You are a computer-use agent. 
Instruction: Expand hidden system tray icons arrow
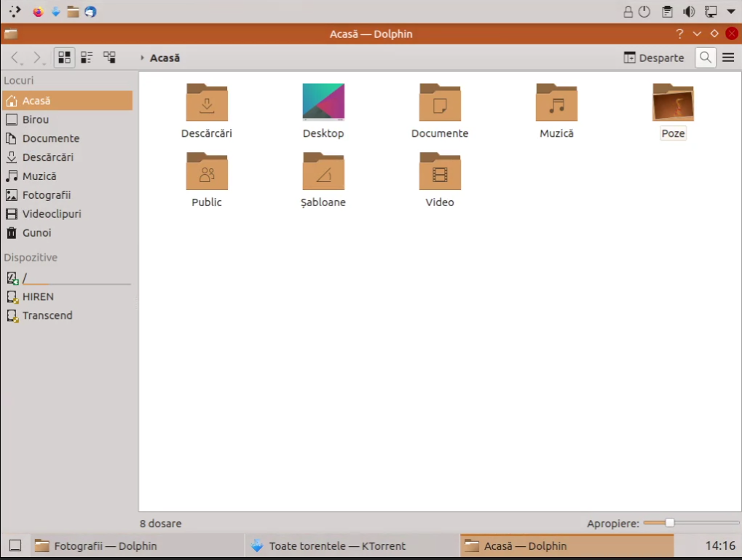click(730, 12)
